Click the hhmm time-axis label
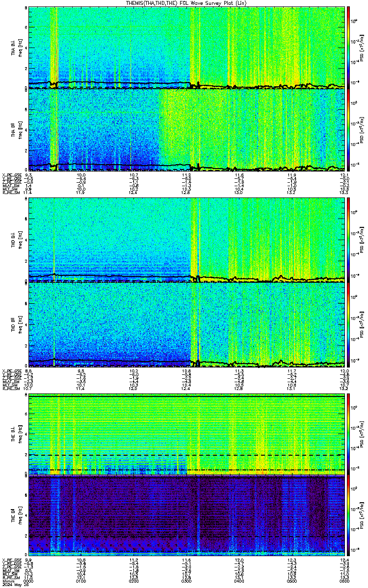Screen dimensions: 368x588 [x=7, y=581]
